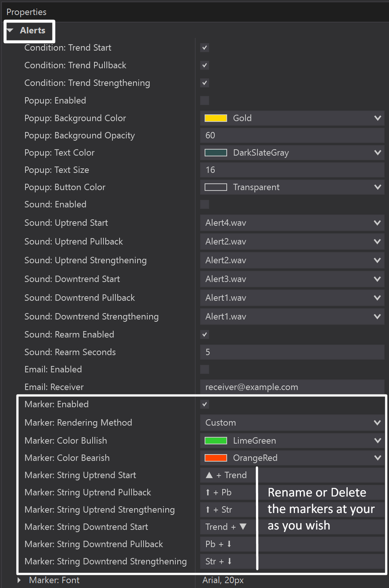Enable the Sound: Enabled checkbox

point(205,204)
